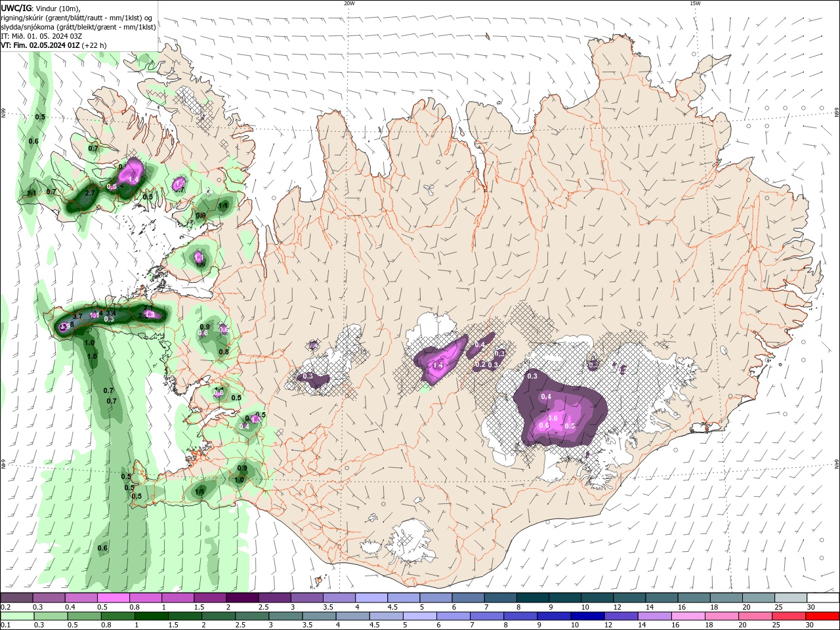Click the (+22 h) forecast offset text

[94, 45]
